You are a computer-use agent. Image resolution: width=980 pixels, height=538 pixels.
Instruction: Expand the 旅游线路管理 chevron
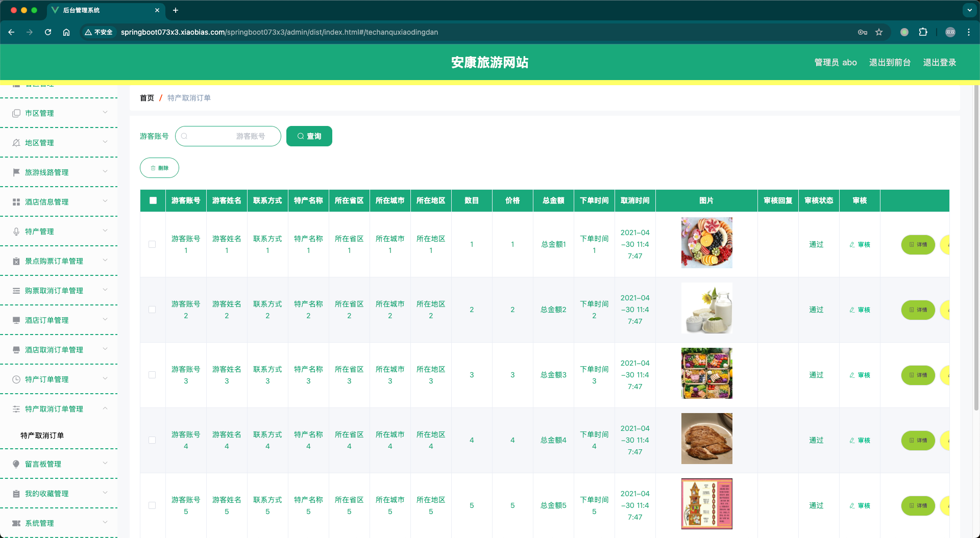click(x=105, y=172)
